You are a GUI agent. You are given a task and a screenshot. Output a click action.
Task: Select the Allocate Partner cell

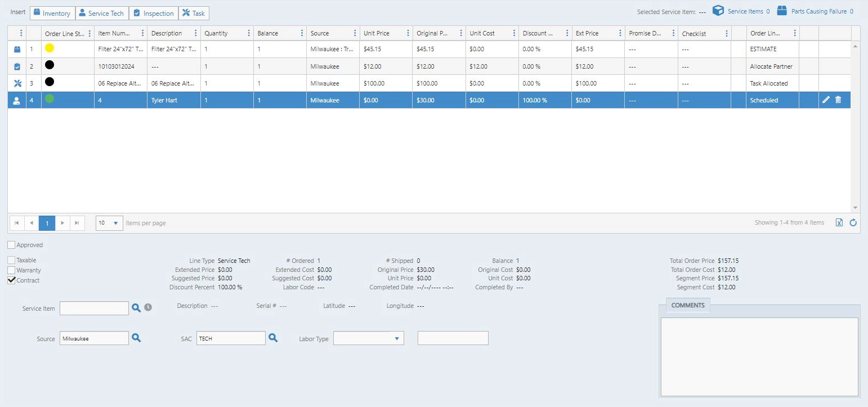pos(773,66)
